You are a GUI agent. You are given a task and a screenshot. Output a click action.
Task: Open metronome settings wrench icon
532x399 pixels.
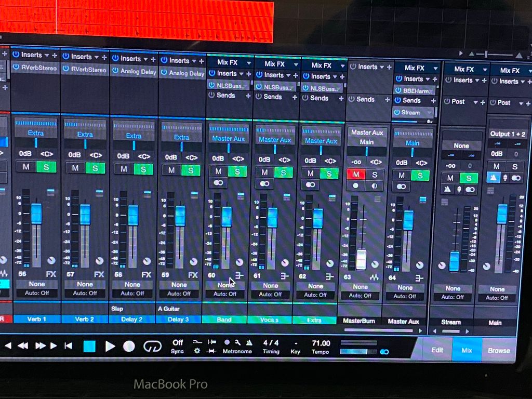[x=238, y=343]
